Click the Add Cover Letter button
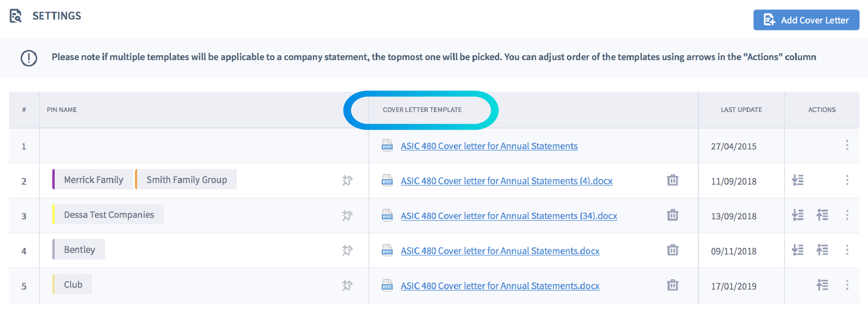The image size is (868, 315). tap(806, 20)
